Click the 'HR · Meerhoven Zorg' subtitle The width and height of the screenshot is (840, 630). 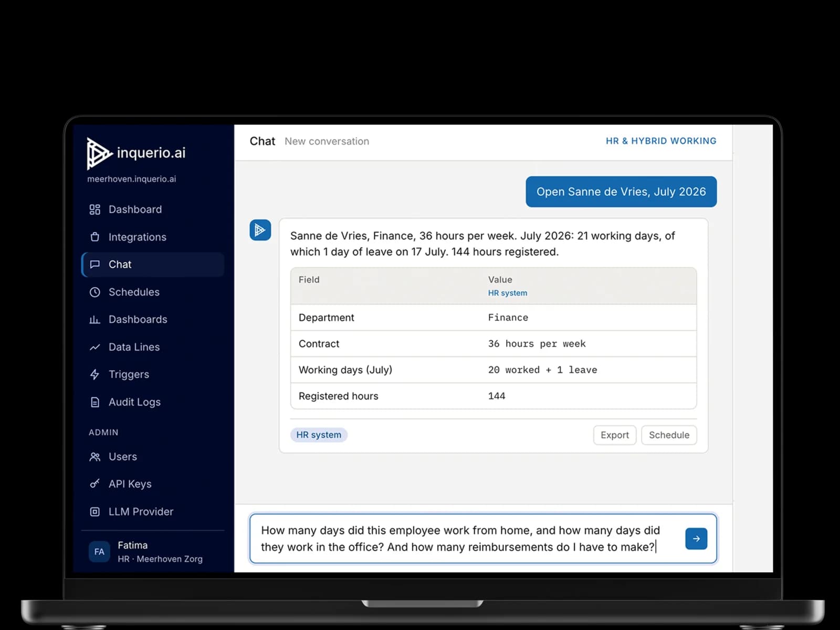click(x=160, y=559)
